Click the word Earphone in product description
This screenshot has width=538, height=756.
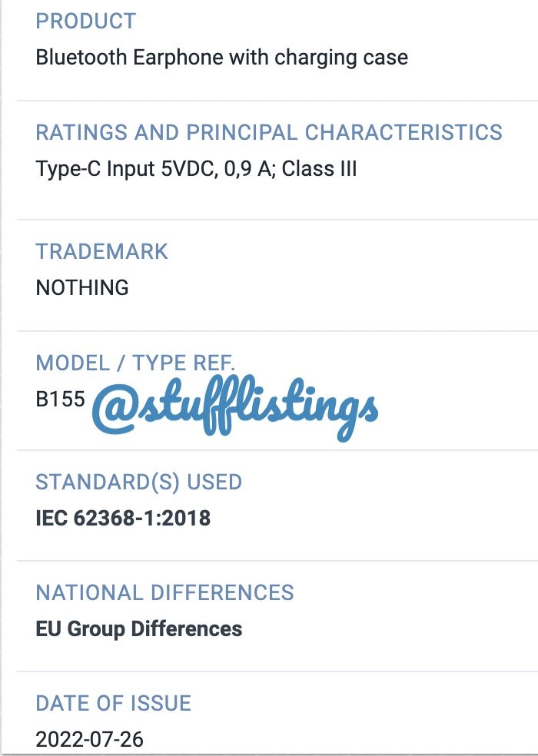(x=178, y=58)
